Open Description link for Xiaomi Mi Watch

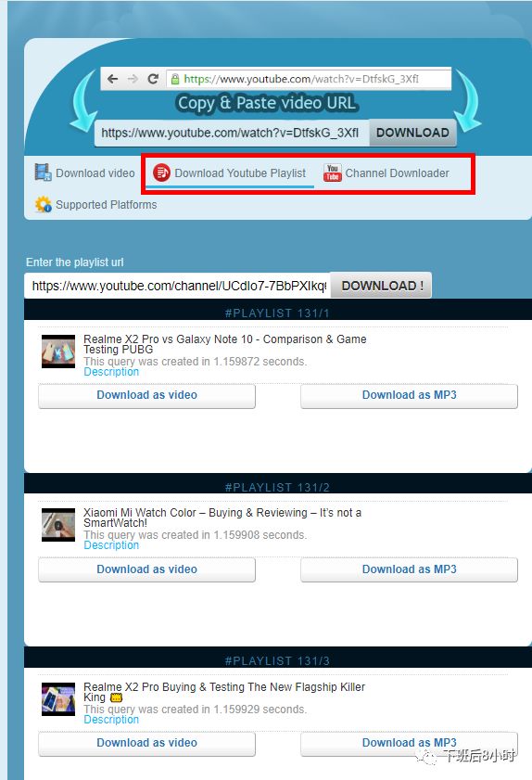[x=111, y=545]
